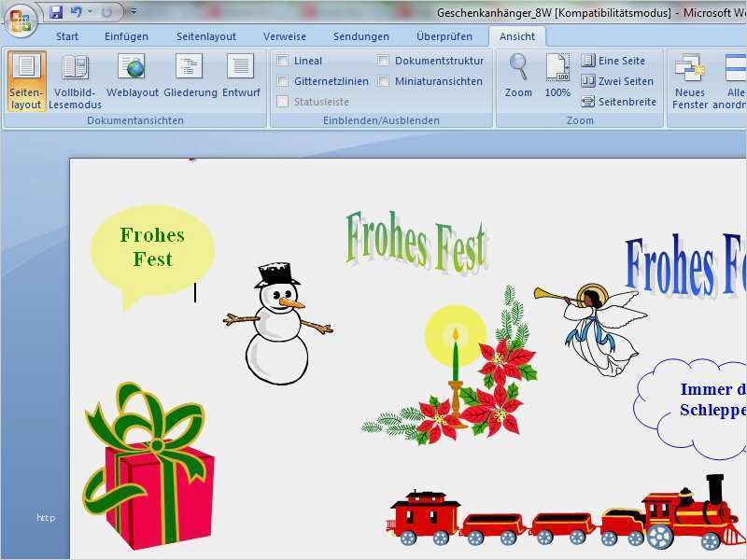Image resolution: width=747 pixels, height=560 pixels.
Task: Click the Office button logo
Action: pyautogui.click(x=20, y=20)
